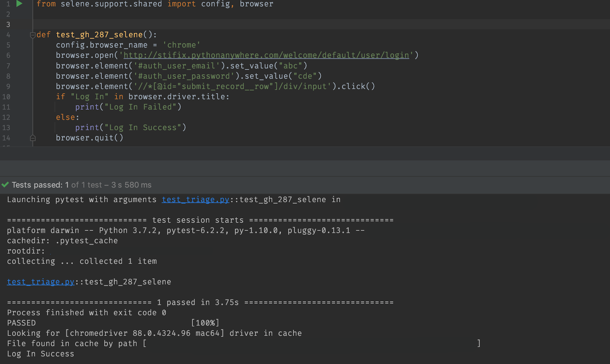Select line number 9 in the editor gutter
The height and width of the screenshot is (364, 610).
pos(8,86)
